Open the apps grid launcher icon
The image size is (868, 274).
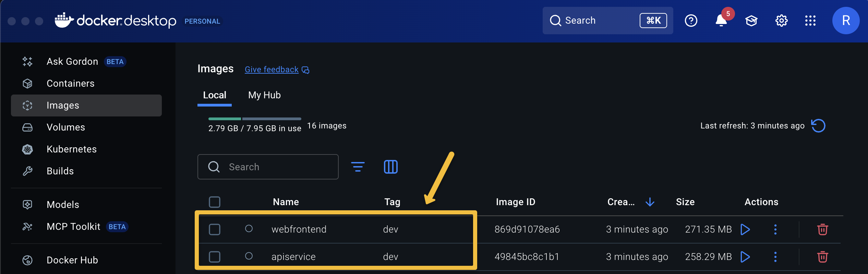(810, 21)
